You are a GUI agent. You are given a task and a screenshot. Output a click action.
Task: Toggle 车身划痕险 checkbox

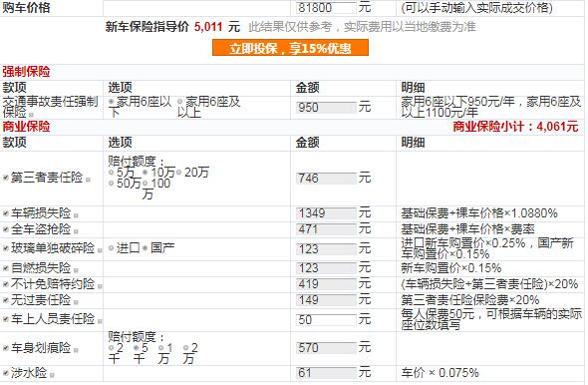tap(6, 348)
